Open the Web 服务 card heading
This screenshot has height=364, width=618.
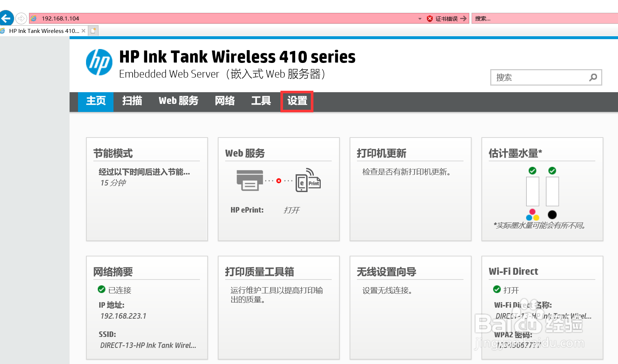tap(245, 153)
